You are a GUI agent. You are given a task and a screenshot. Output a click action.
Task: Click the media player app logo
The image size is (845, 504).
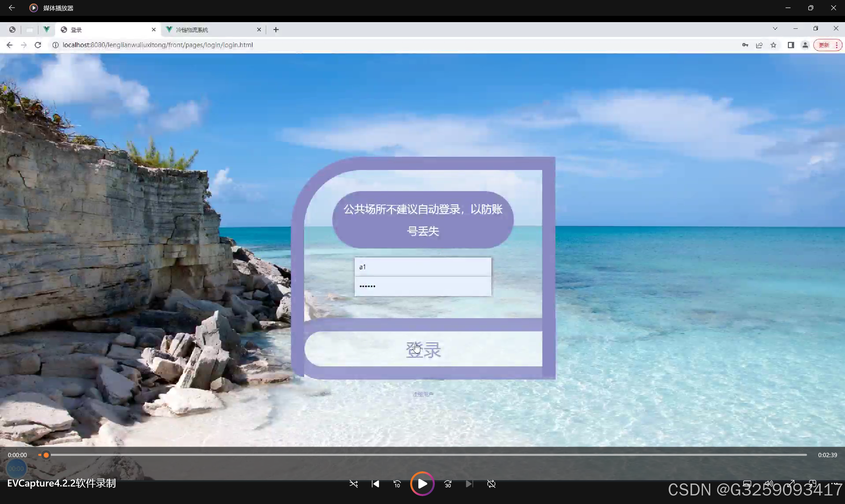click(x=33, y=8)
